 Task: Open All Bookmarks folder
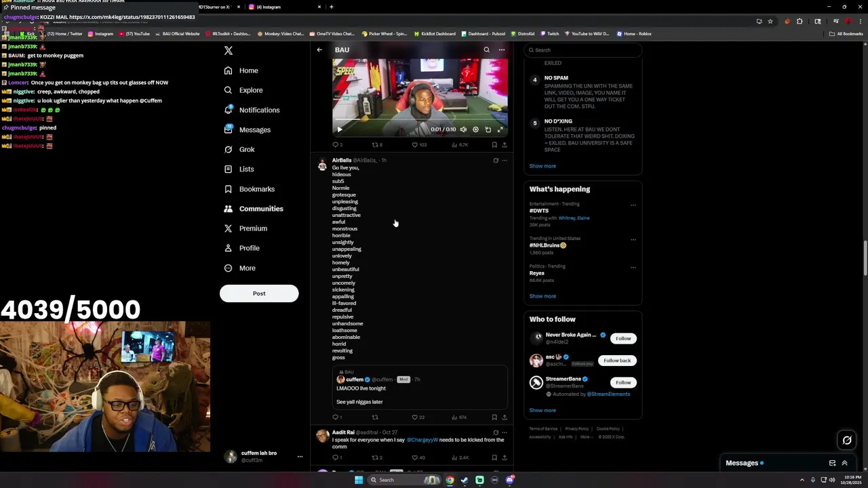846,34
